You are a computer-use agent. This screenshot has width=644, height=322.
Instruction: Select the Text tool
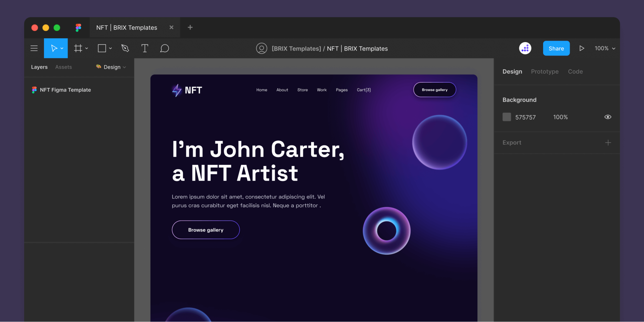[145, 48]
